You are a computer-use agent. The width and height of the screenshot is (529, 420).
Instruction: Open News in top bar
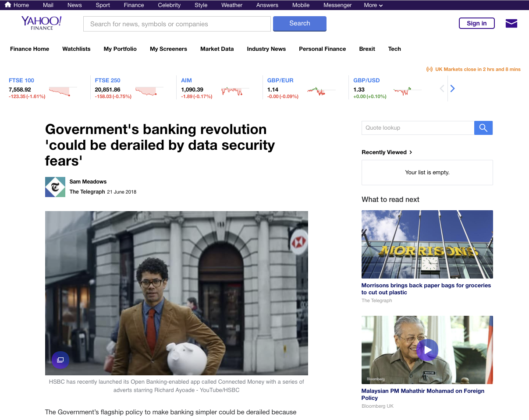coord(75,5)
